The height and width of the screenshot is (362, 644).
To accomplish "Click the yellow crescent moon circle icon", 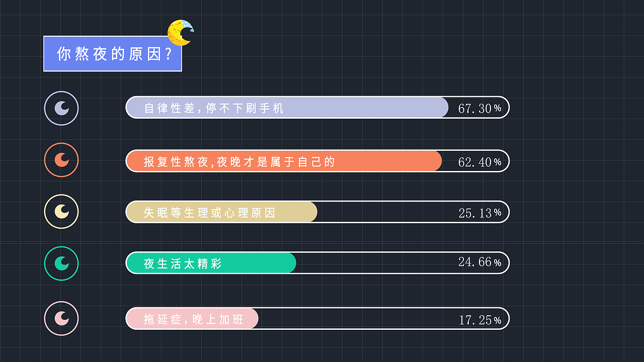I will click(x=61, y=212).
